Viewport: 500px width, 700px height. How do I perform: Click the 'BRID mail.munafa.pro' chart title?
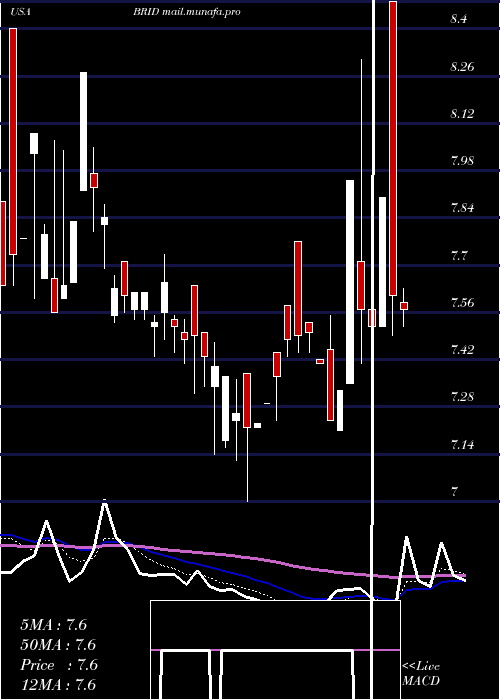click(187, 12)
